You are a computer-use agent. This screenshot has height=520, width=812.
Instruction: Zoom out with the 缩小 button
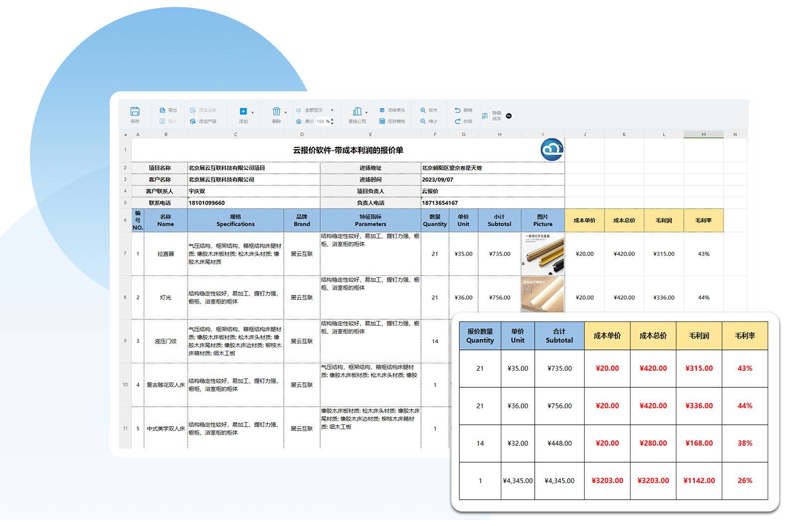429,121
